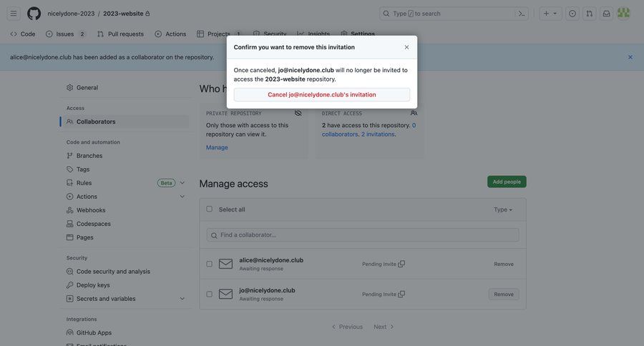Expand the Rules sidebar section
Screen dimensions: 644x346
pyautogui.click(x=182, y=182)
